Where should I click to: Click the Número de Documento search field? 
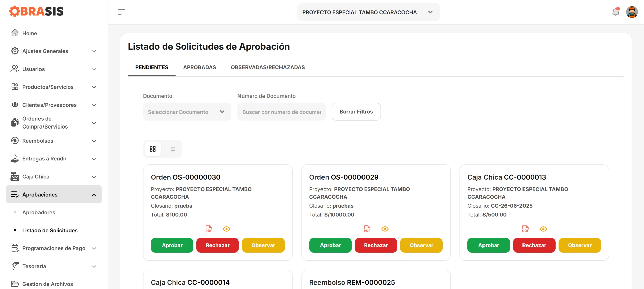click(x=281, y=112)
